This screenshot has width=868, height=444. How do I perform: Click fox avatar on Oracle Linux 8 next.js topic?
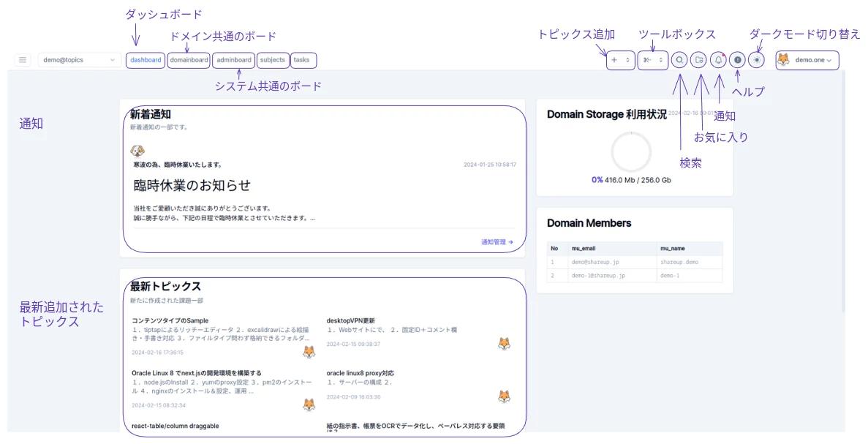(309, 405)
